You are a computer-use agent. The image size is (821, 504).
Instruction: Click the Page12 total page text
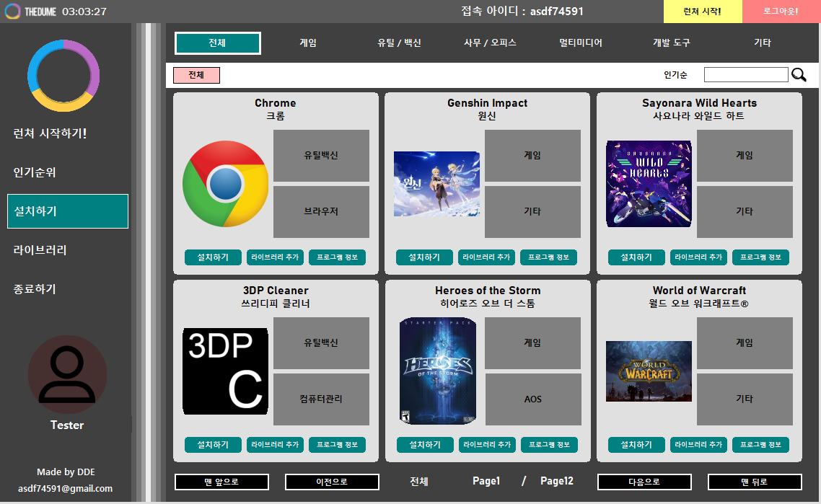tap(556, 481)
